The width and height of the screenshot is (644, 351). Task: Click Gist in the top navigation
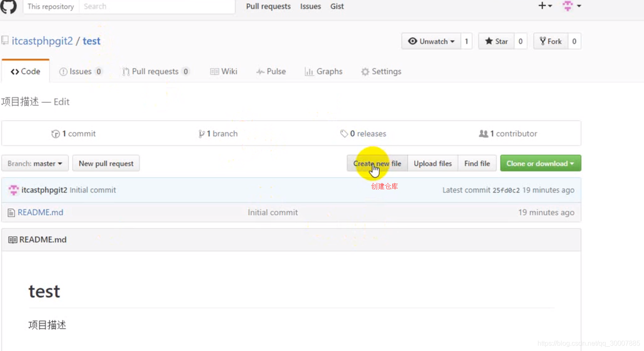pyautogui.click(x=337, y=6)
